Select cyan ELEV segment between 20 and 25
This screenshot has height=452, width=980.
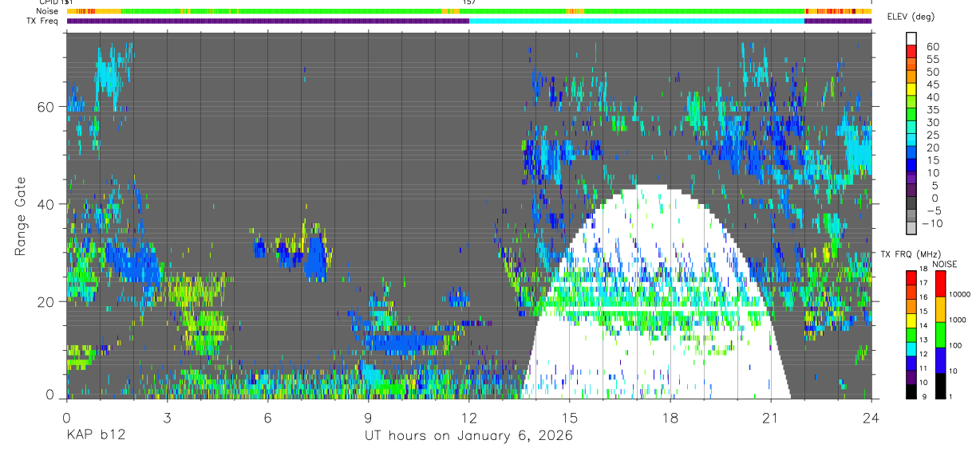coord(912,141)
